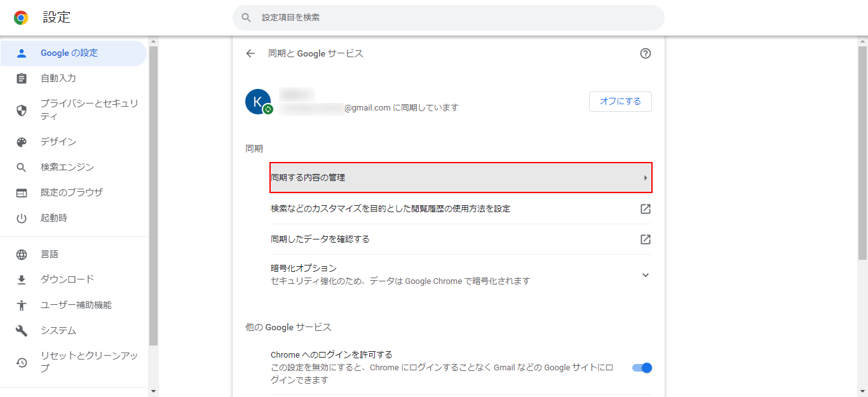Click the gmail.com に同期しています text

click(x=401, y=108)
